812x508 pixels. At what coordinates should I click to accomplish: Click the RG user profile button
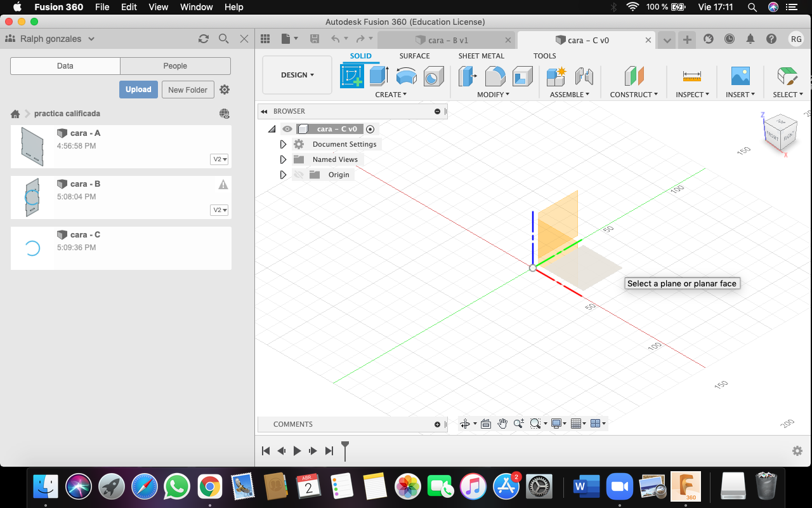pyautogui.click(x=796, y=39)
